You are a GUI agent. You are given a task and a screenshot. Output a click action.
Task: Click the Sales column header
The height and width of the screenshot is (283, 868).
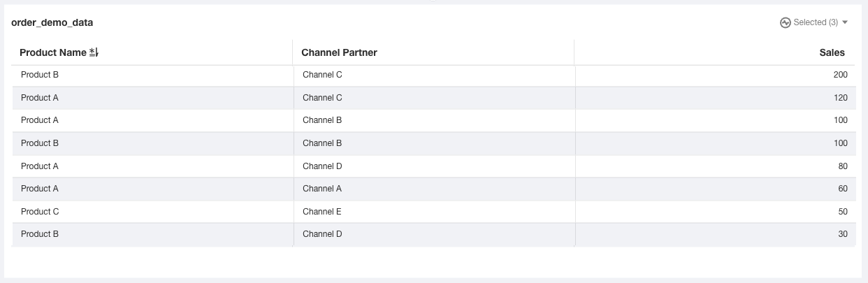832,52
